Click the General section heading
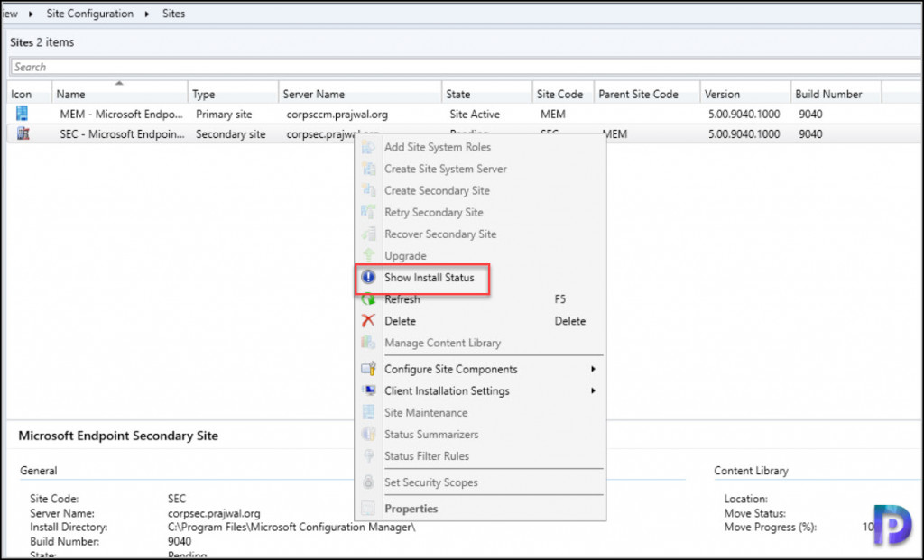The height and width of the screenshot is (560, 924). pyautogui.click(x=38, y=471)
